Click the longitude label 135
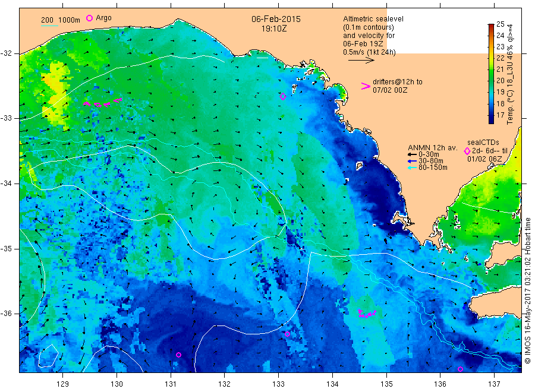The width and height of the screenshot is (535, 392). (386, 384)
